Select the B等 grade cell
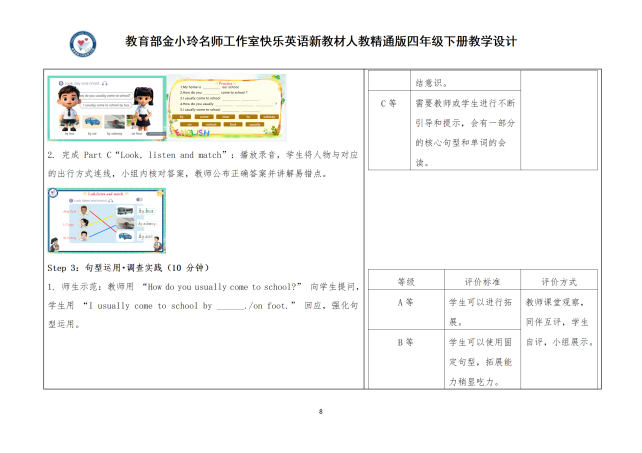Screen dimensions: 642x453 405,343
